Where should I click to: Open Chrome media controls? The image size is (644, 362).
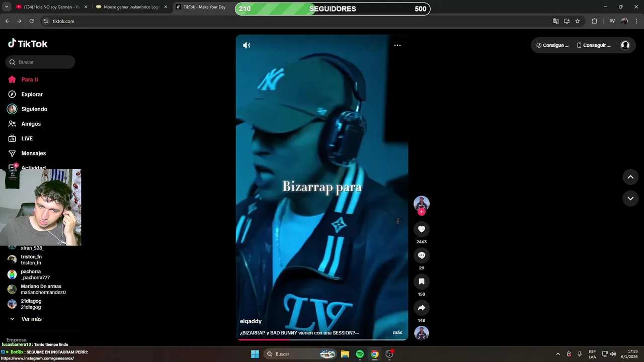coord(612,21)
